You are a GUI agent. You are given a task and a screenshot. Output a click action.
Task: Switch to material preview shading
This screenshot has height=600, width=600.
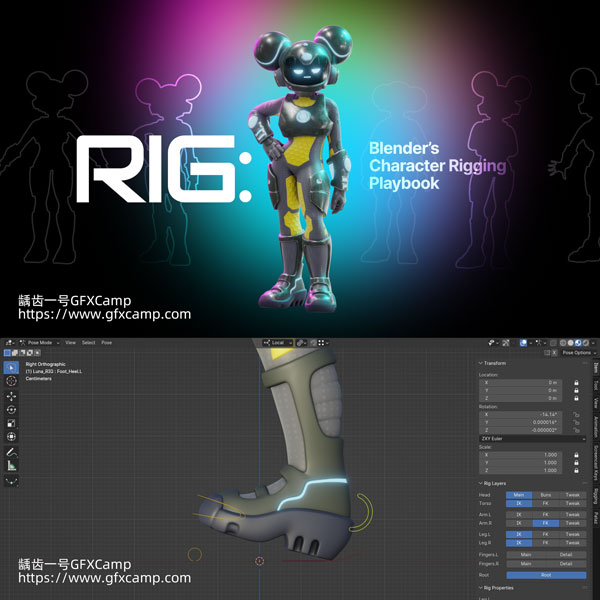[x=578, y=343]
